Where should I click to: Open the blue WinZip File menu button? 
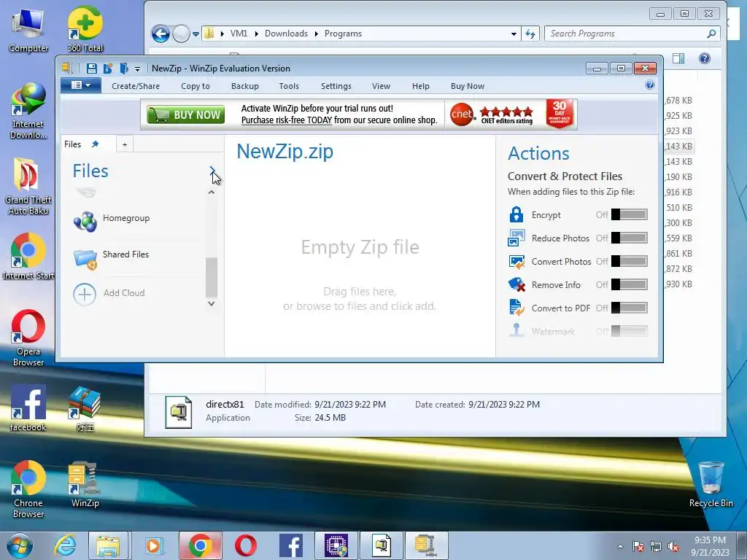pos(80,86)
